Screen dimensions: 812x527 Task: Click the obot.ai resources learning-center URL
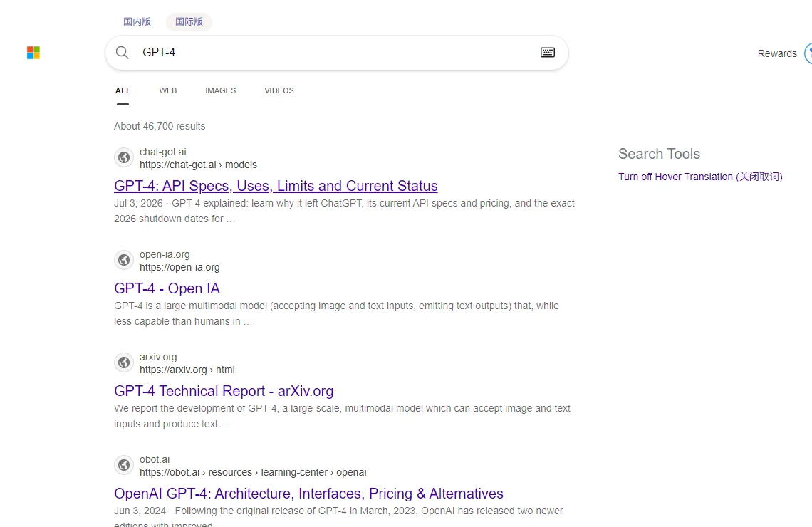click(x=253, y=472)
